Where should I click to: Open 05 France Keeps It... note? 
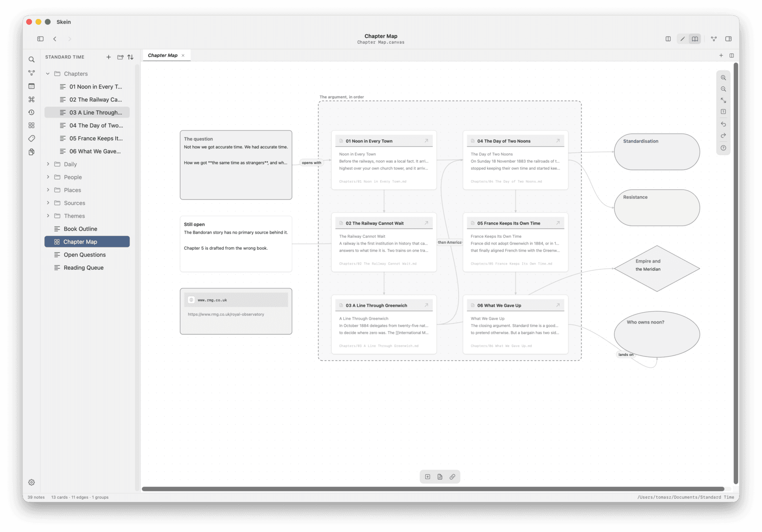(87, 138)
